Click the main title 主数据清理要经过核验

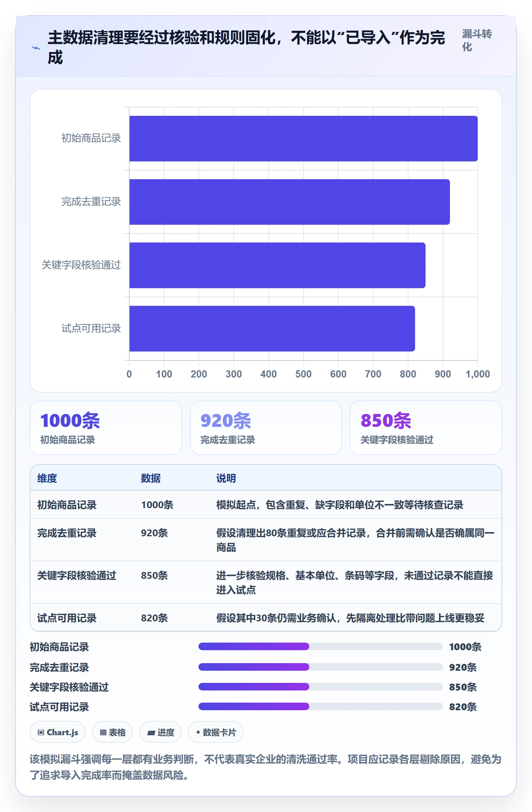click(246, 47)
